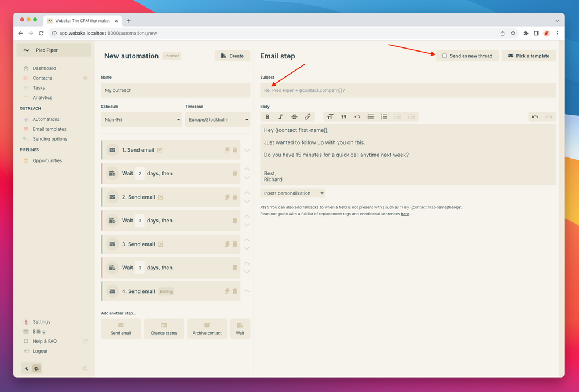Open the Pied Piper workspace switcher
Screen dimensions: 579x392
click(54, 50)
